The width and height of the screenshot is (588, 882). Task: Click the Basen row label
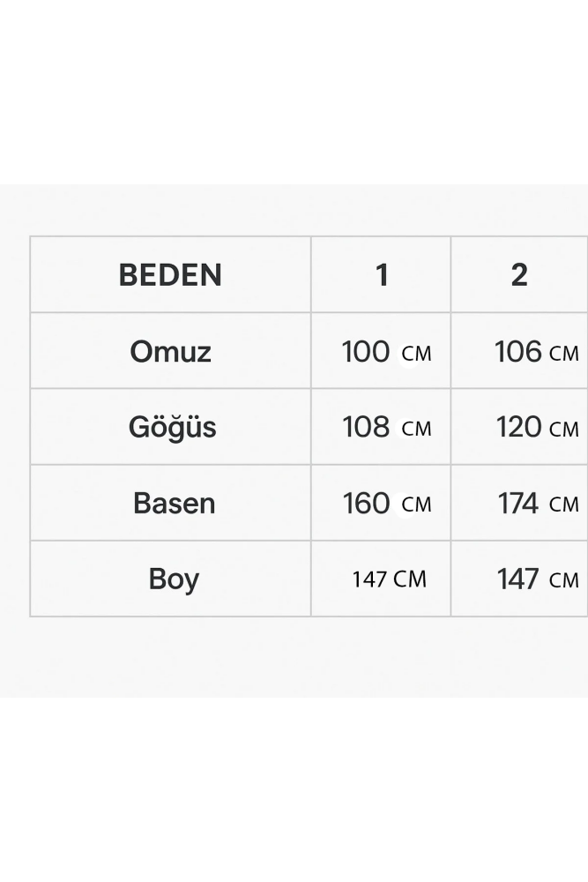click(x=174, y=504)
